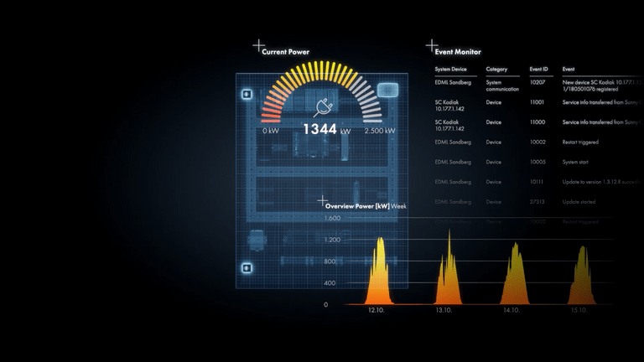Click the plus icon beside Current Power
This screenshot has width=644, height=362.
(259, 44)
